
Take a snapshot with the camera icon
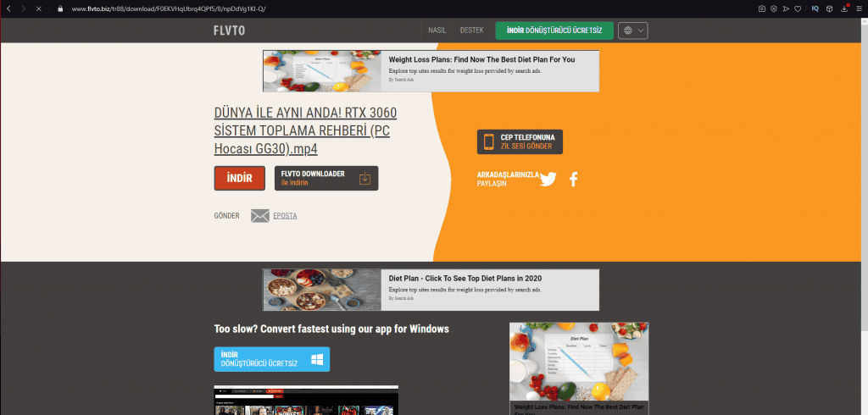(x=762, y=8)
